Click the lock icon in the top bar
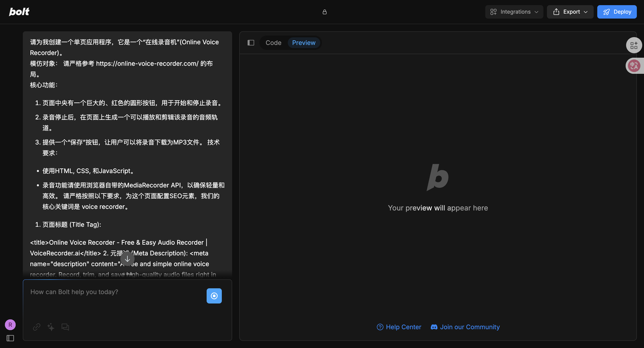This screenshot has width=644, height=348. pyautogui.click(x=325, y=12)
